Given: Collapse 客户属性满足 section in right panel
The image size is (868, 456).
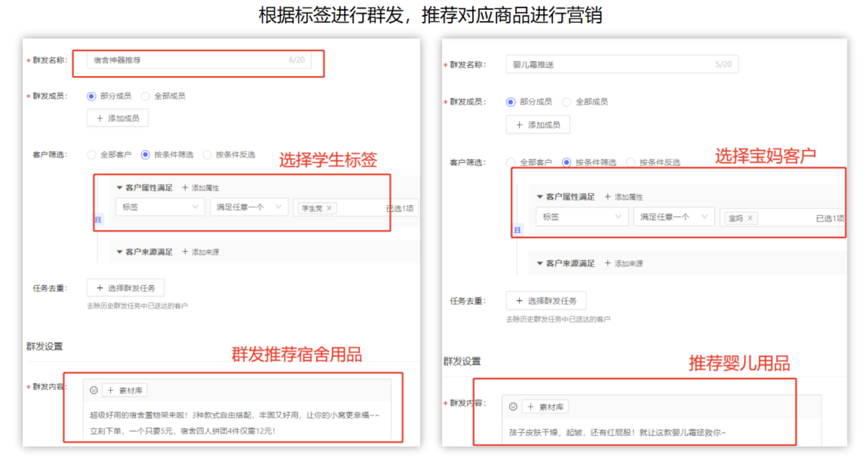Looking at the screenshot, I should pos(540,197).
